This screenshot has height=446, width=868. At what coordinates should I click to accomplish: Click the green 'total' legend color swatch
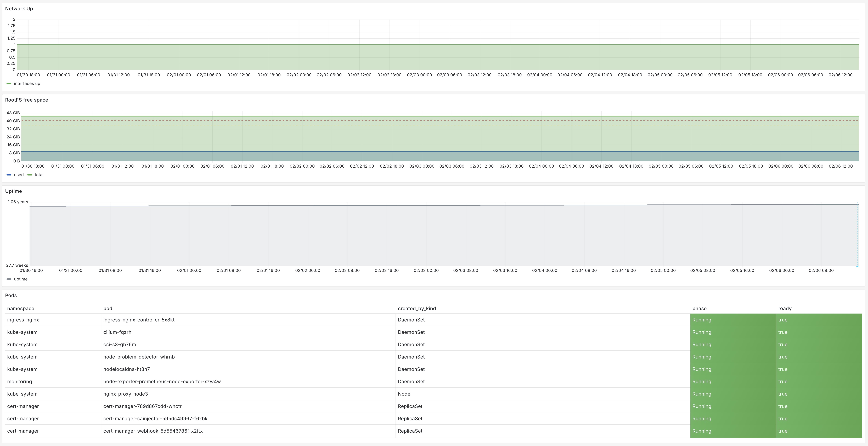click(30, 175)
